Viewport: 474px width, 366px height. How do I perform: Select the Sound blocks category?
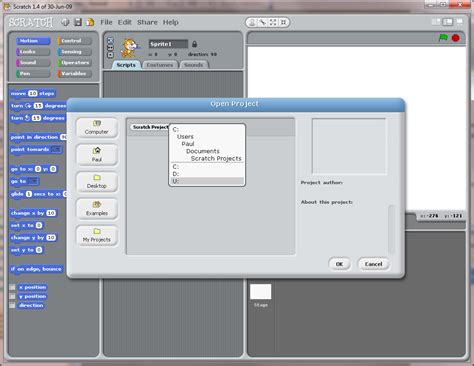(x=33, y=62)
